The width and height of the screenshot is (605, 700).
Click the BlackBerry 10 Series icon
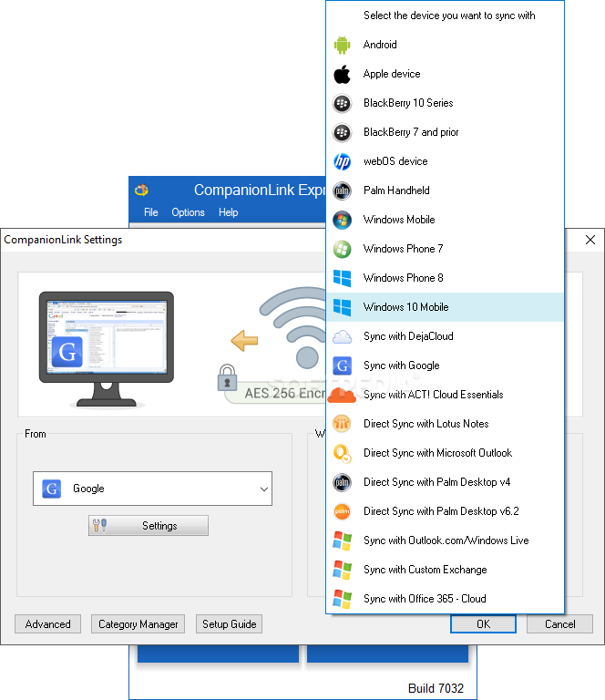(343, 104)
